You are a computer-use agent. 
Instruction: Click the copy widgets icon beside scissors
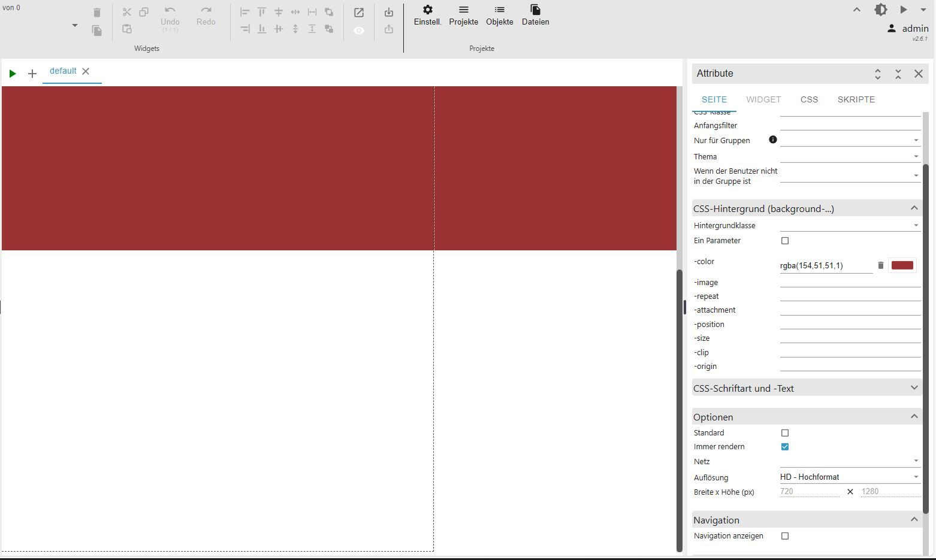point(144,12)
